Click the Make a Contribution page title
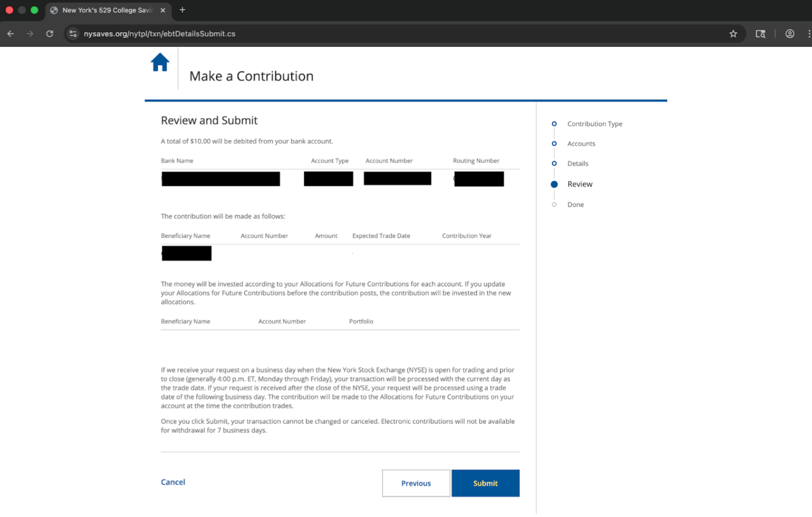The width and height of the screenshot is (812, 517). [251, 76]
